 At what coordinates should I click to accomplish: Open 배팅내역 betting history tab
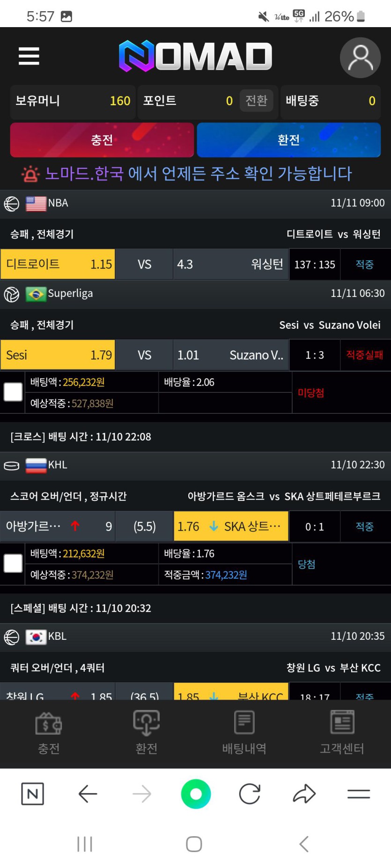click(x=244, y=732)
